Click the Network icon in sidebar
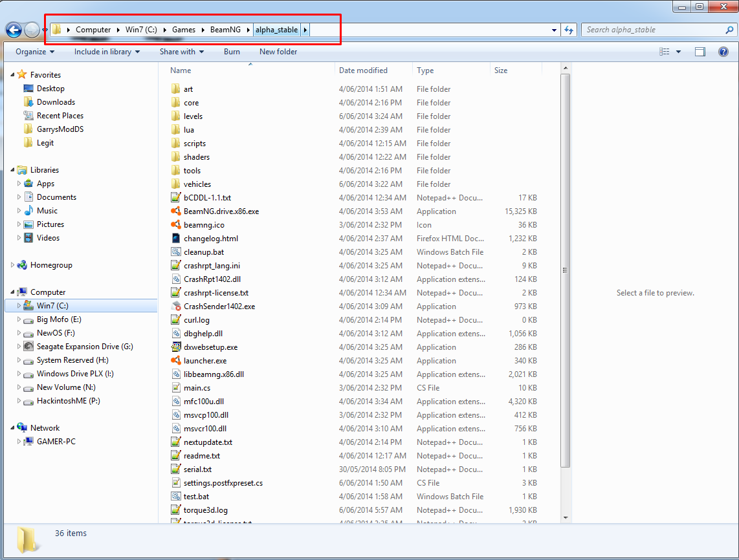Screen dimensions: 739x560 (22, 427)
